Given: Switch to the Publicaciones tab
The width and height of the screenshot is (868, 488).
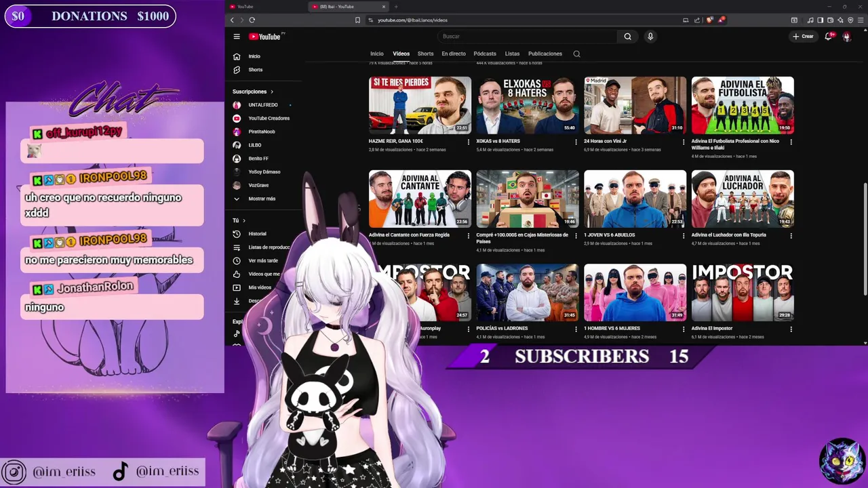Looking at the screenshot, I should [545, 54].
